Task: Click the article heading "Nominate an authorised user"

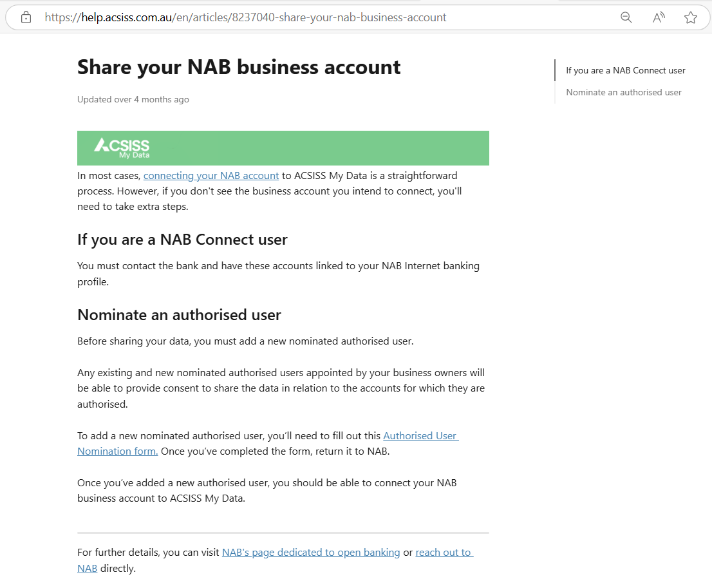Action: click(x=179, y=315)
